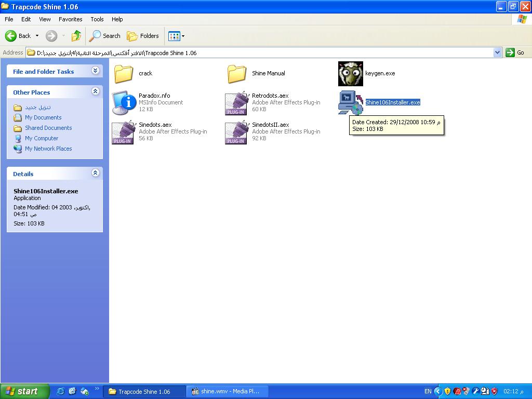Click the second Quick Launch icon
Viewport: 532px width, 399px height.
72,391
